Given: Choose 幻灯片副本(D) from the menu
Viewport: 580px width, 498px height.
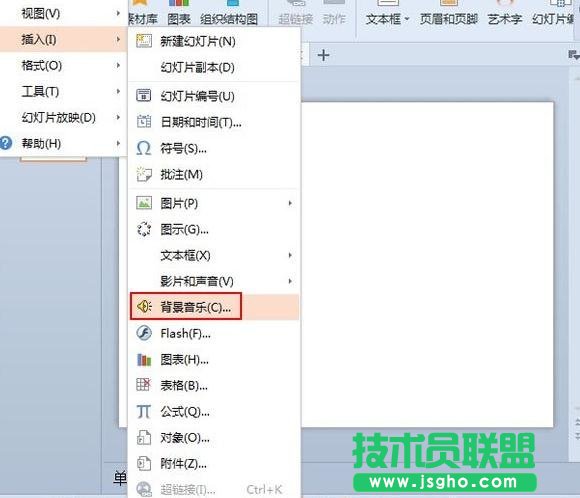Looking at the screenshot, I should (x=214, y=67).
